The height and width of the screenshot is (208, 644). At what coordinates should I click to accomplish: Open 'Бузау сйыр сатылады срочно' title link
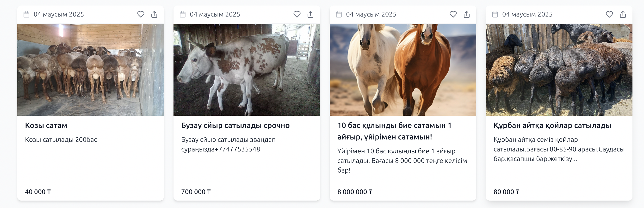tap(235, 126)
